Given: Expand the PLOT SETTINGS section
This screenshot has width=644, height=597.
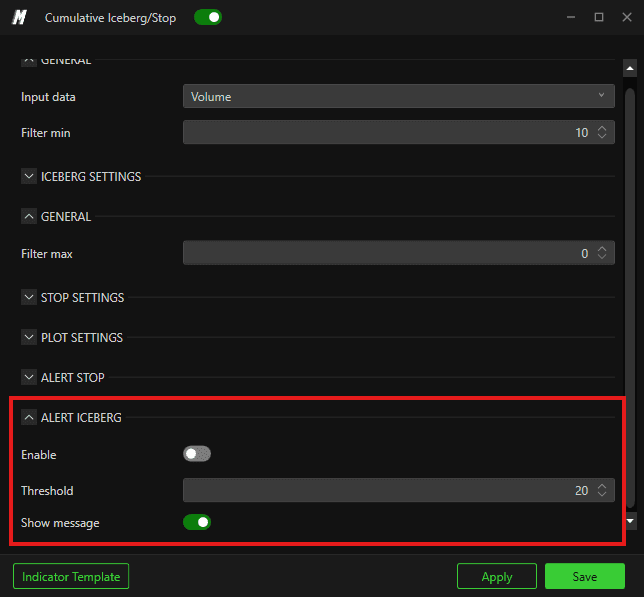Looking at the screenshot, I should (29, 338).
